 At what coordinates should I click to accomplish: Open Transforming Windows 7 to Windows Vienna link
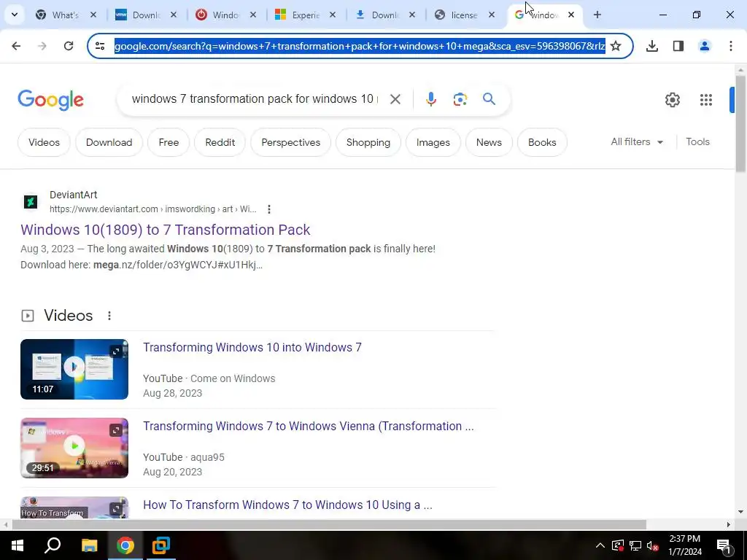point(309,426)
